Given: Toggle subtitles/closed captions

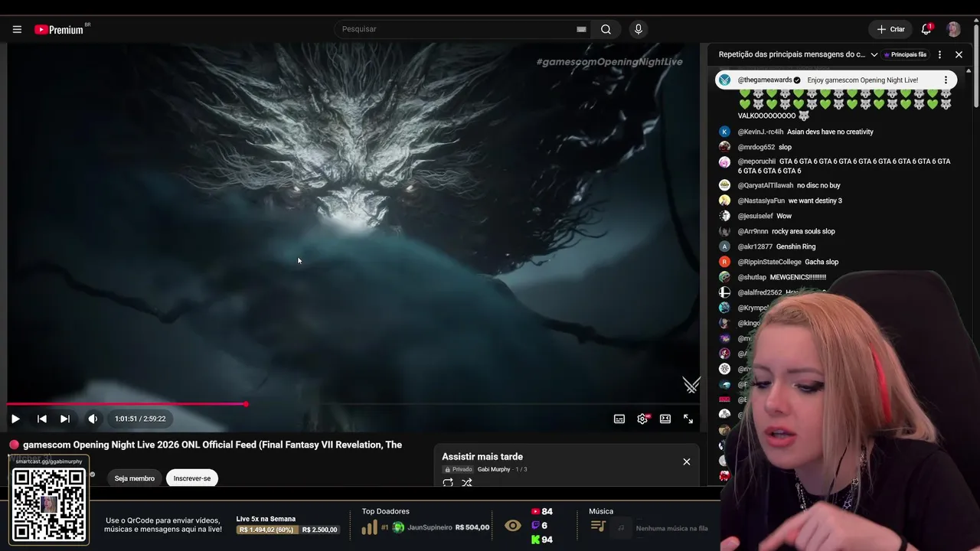Looking at the screenshot, I should click(x=619, y=419).
